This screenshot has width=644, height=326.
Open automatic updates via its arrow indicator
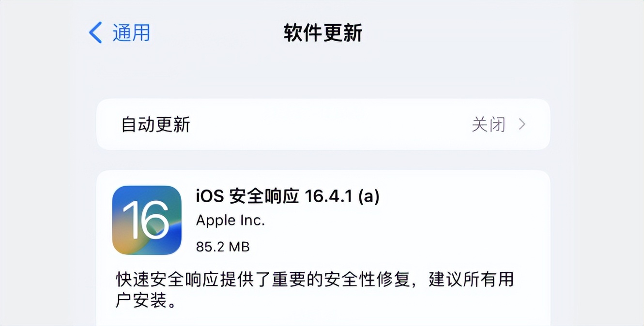(x=522, y=125)
